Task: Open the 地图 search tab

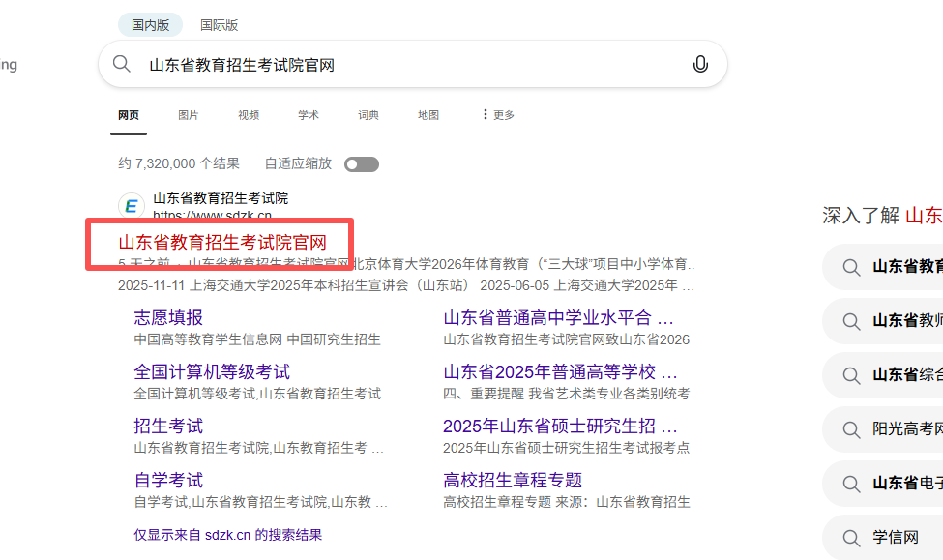Action: [x=427, y=114]
